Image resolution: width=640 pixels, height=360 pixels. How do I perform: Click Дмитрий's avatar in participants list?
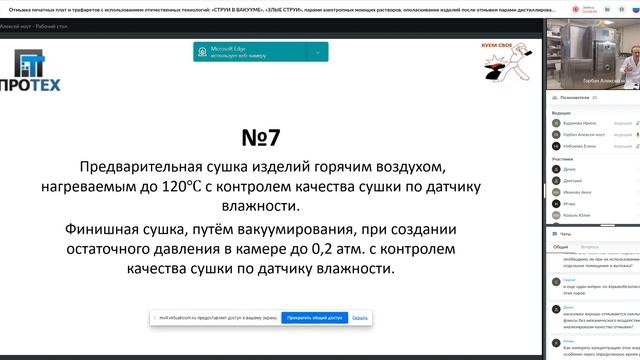coord(556,180)
